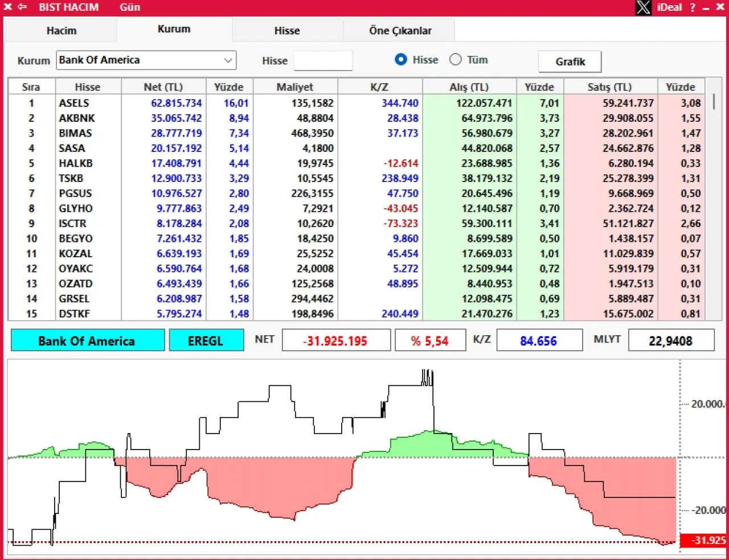Image resolution: width=729 pixels, height=560 pixels.
Task: Sort by the Sıra column header
Action: coord(31,87)
